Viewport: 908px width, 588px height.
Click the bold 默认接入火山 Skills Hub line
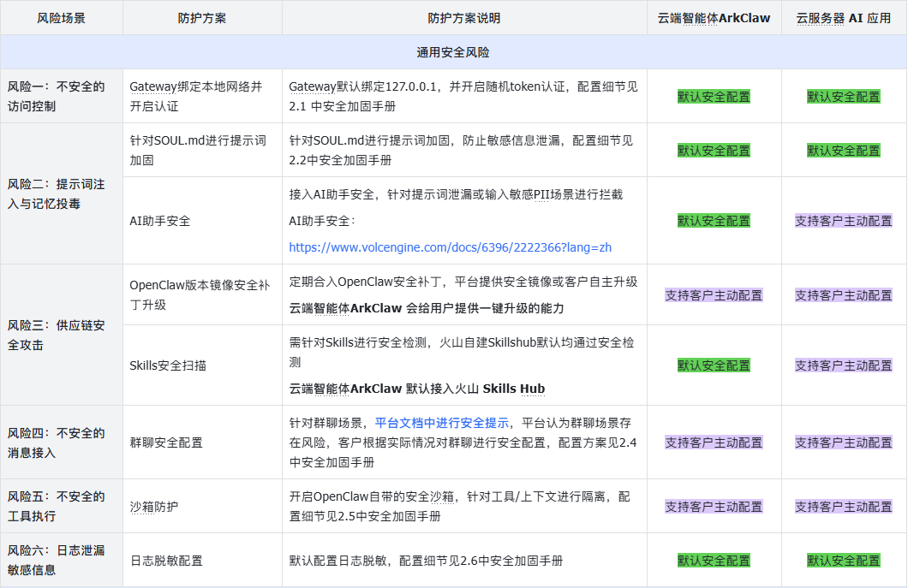[x=417, y=389]
